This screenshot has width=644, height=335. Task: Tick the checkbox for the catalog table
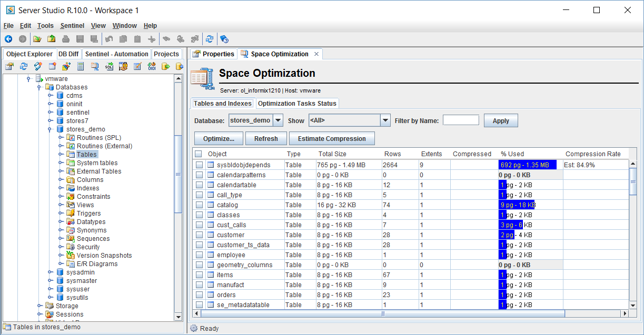[x=199, y=205]
